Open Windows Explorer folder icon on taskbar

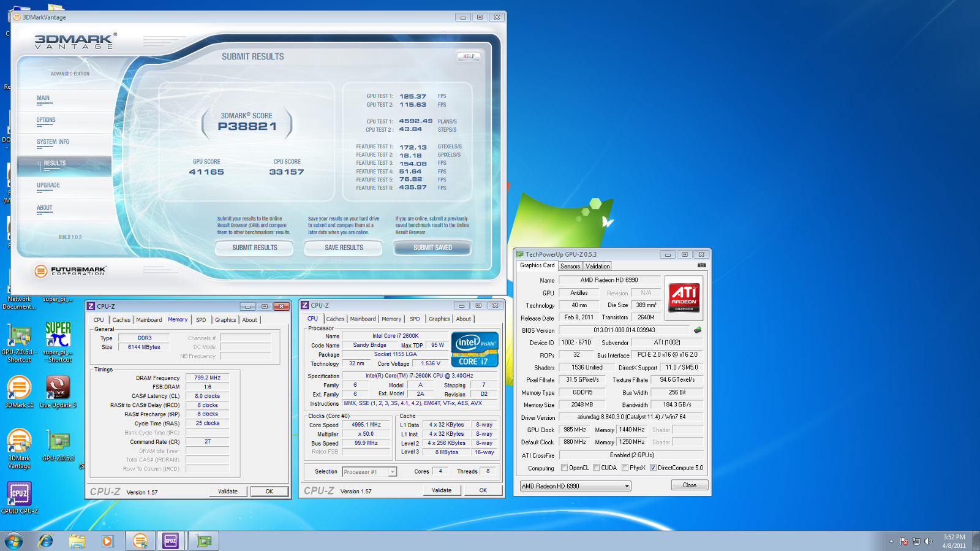coord(77,541)
